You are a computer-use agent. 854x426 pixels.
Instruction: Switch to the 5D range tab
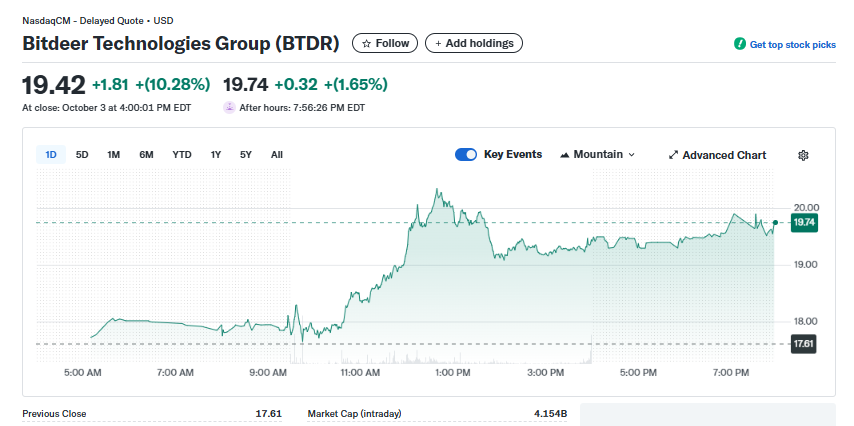(82, 155)
